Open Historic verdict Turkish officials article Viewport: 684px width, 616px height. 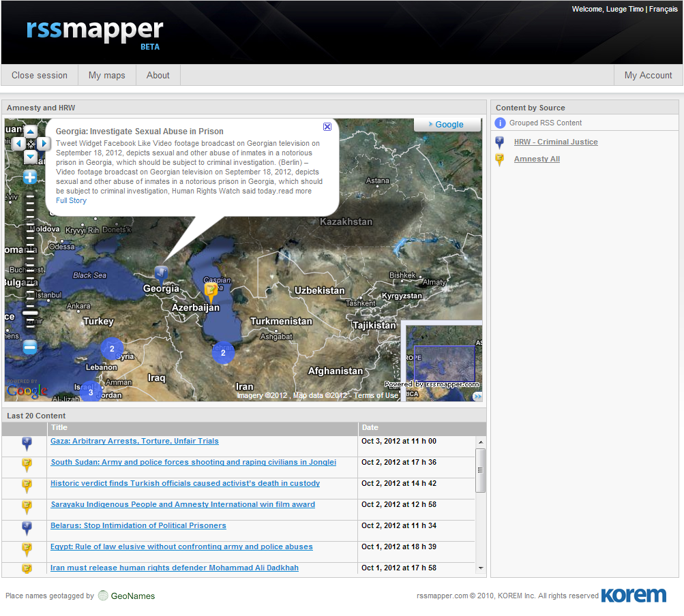point(185,484)
